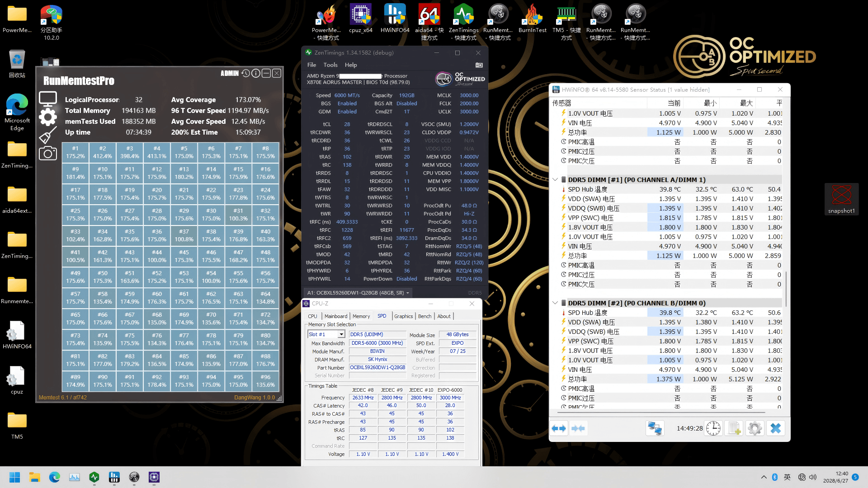Image resolution: width=868 pixels, height=488 pixels.
Task: Click the camera snapshot icon in RunMemtestPro sidebar
Action: point(48,153)
